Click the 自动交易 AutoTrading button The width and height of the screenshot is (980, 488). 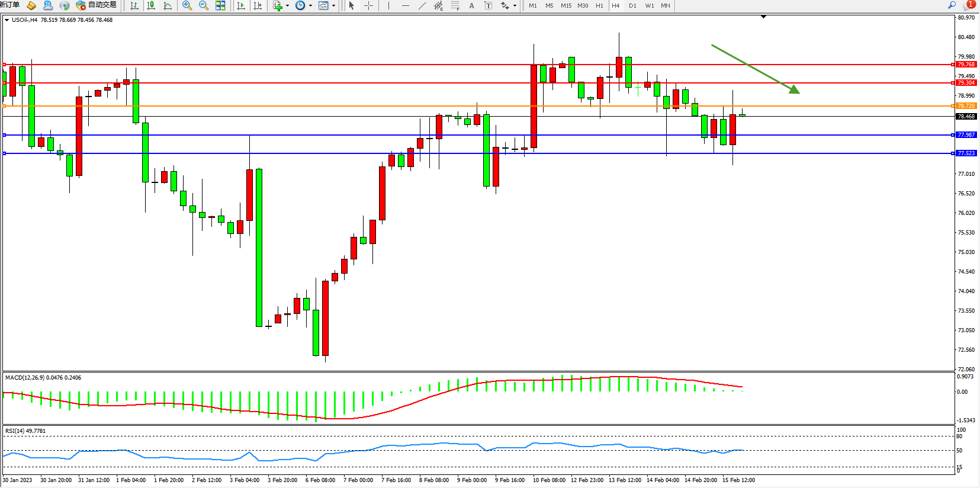coord(97,5)
